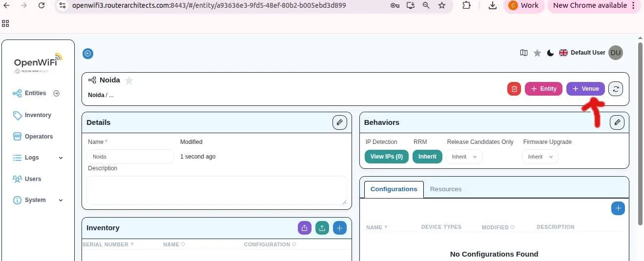Edit Behaviors with the pencil icon
Image resolution: width=644 pixels, height=261 pixels.
(617, 122)
